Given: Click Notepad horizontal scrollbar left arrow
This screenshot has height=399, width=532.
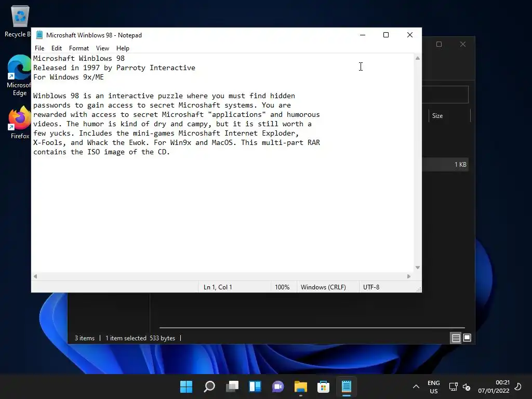Looking at the screenshot, I should click(35, 276).
